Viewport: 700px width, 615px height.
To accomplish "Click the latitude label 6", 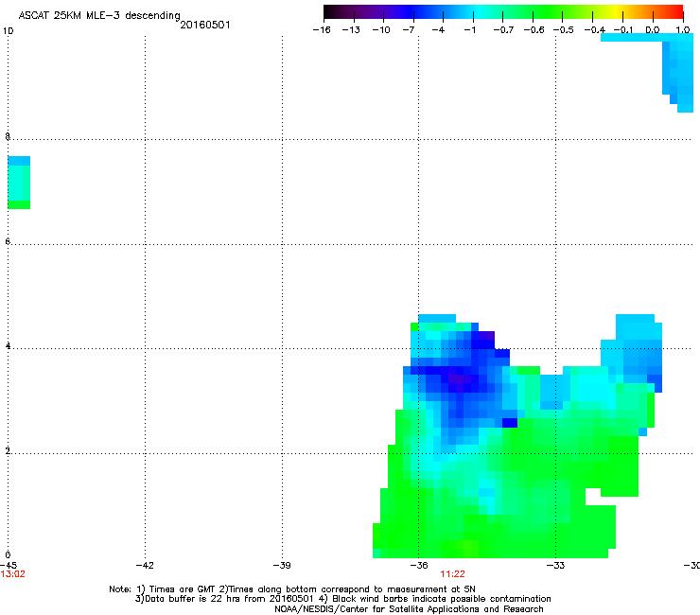I will 8,241.
